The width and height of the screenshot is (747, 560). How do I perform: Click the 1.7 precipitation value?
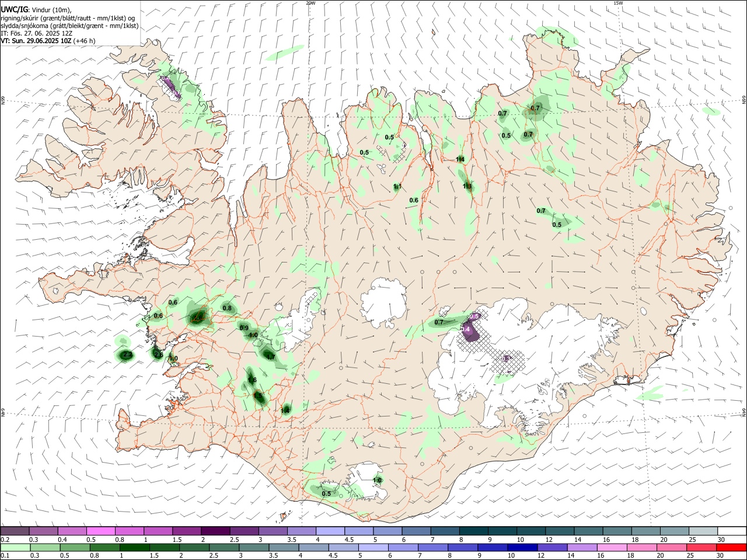[x=270, y=356]
